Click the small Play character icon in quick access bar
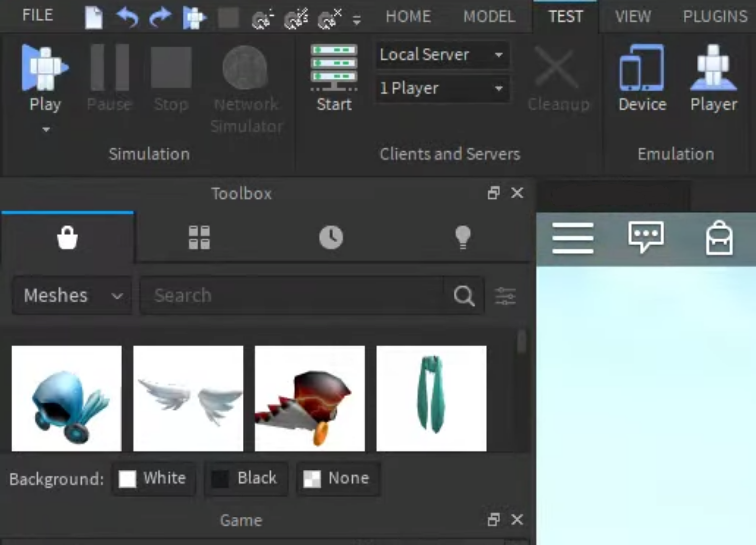The height and width of the screenshot is (545, 756). click(x=194, y=18)
